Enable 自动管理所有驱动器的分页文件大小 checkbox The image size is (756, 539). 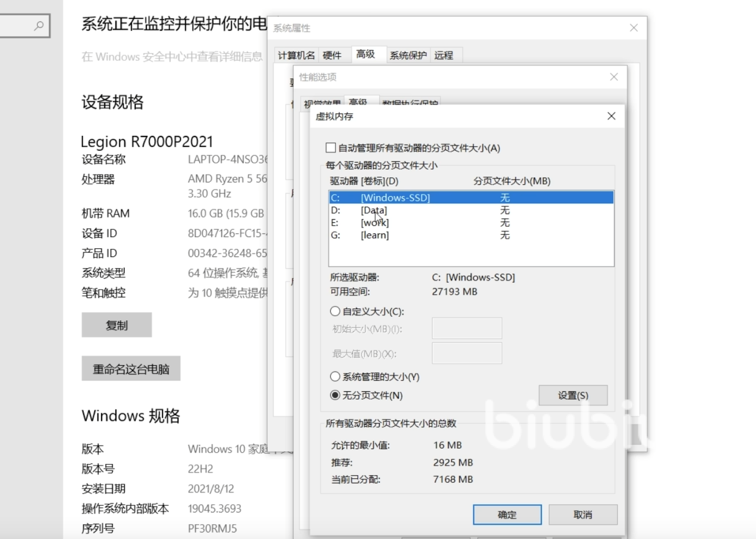coord(331,148)
